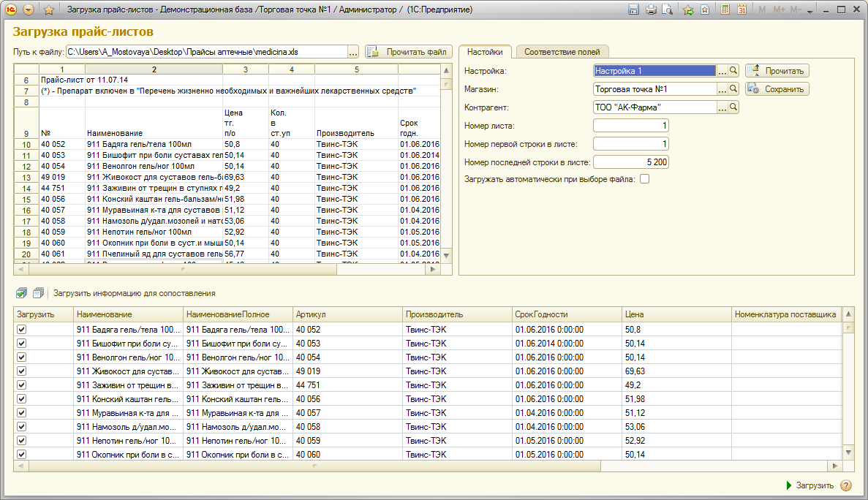Click 'Номер последней строки в листе' field

(630, 162)
